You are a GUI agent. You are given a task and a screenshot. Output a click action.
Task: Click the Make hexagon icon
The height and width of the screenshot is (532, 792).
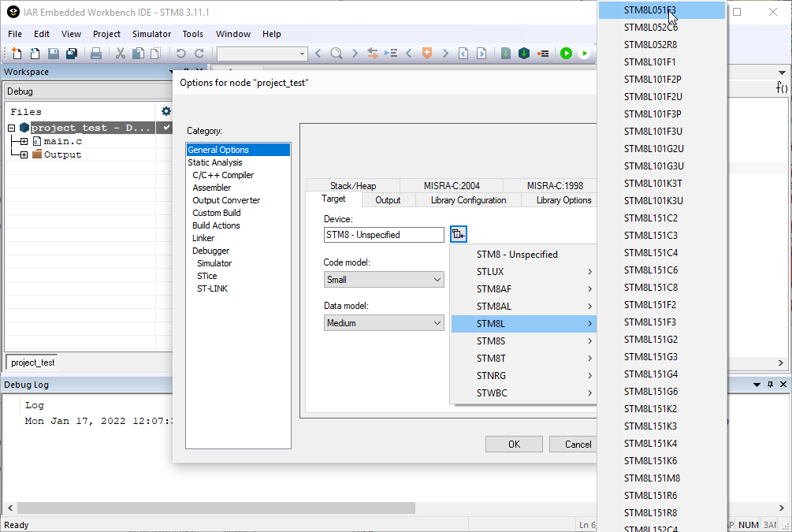[524, 53]
